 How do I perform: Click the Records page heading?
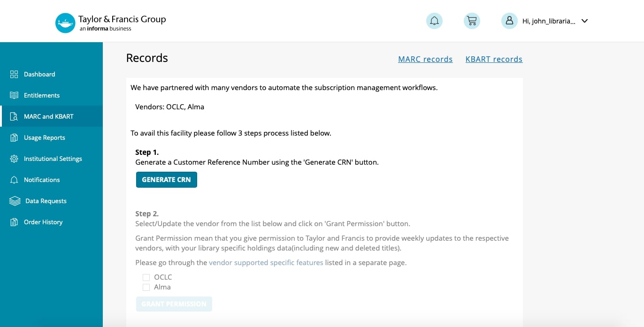(147, 58)
